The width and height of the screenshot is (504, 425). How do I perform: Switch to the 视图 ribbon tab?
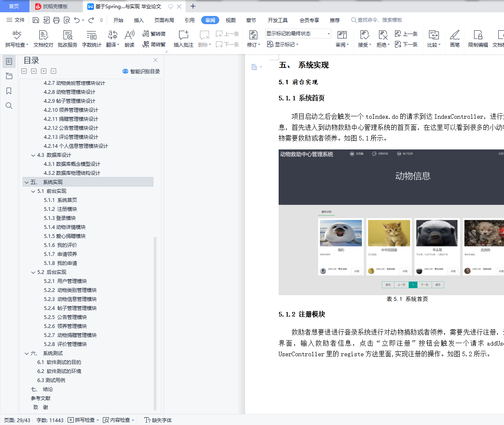pos(231,20)
